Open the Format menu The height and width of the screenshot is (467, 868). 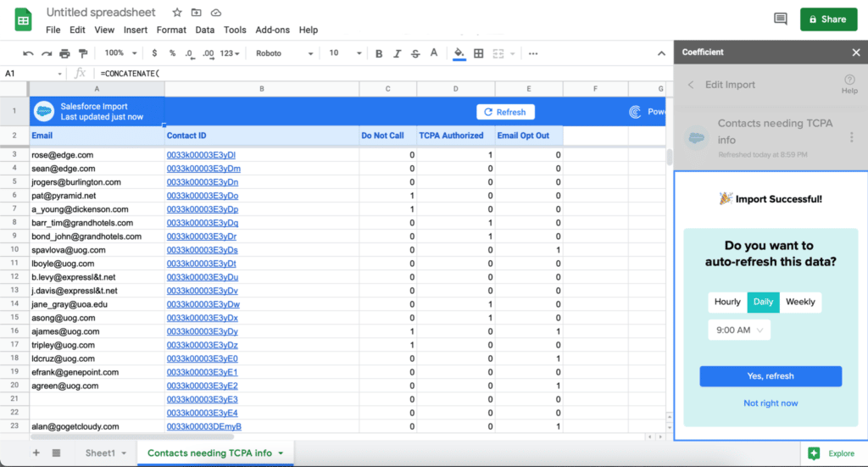point(171,30)
